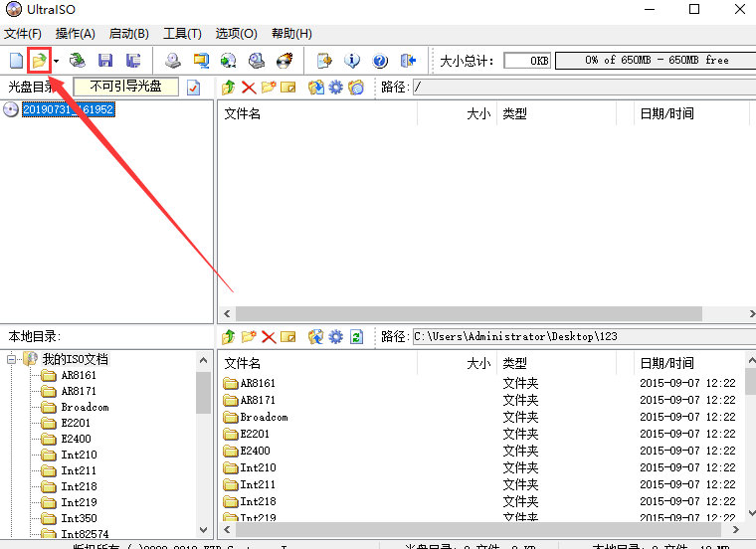
Task: Open the 选项(O) menu
Action: (237, 34)
